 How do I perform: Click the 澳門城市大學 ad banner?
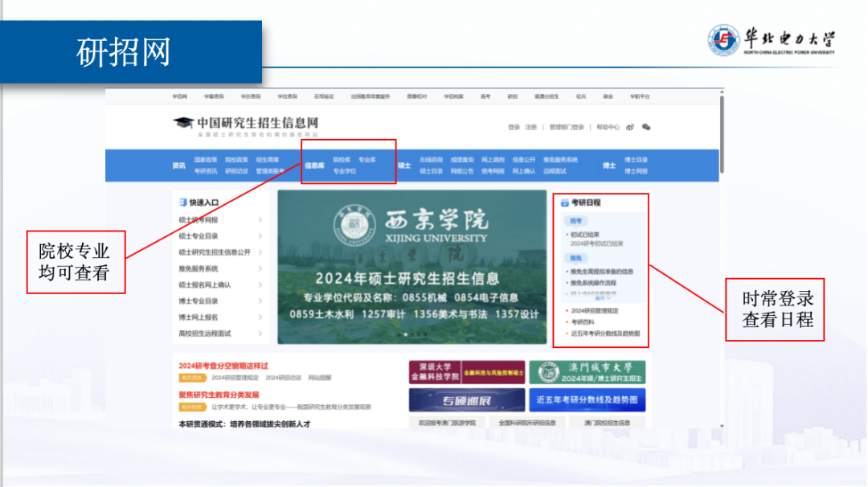588,372
